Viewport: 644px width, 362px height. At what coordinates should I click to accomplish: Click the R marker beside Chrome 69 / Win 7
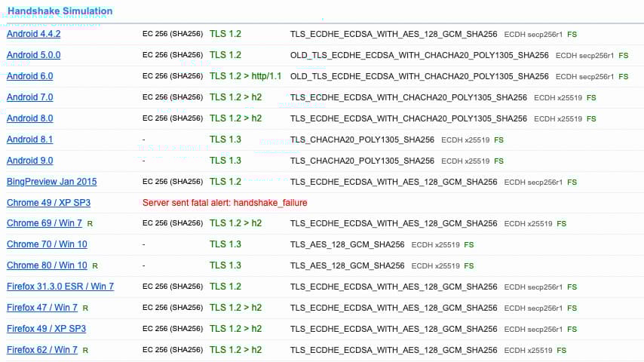90,224
